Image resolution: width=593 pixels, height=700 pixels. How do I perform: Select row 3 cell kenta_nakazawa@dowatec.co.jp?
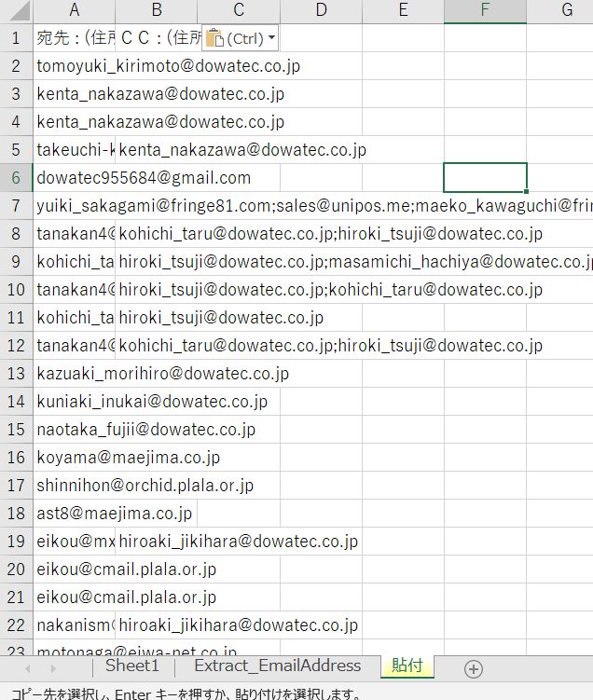[75, 94]
